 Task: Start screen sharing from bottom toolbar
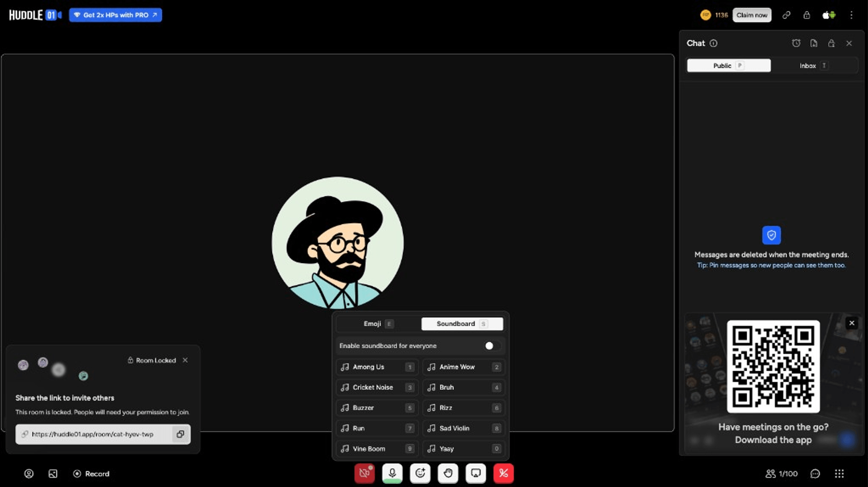pyautogui.click(x=476, y=473)
